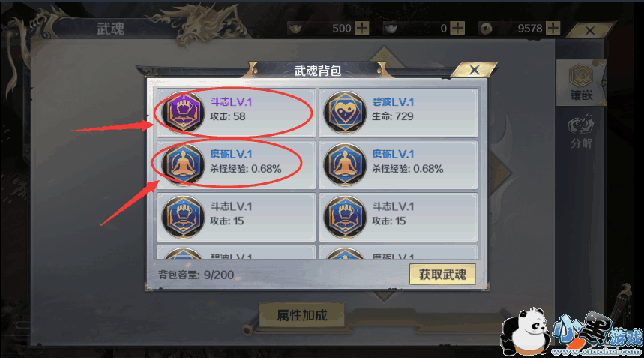Open the 镶嵌 inlay tab
The height and width of the screenshot is (358, 644).
(x=581, y=83)
